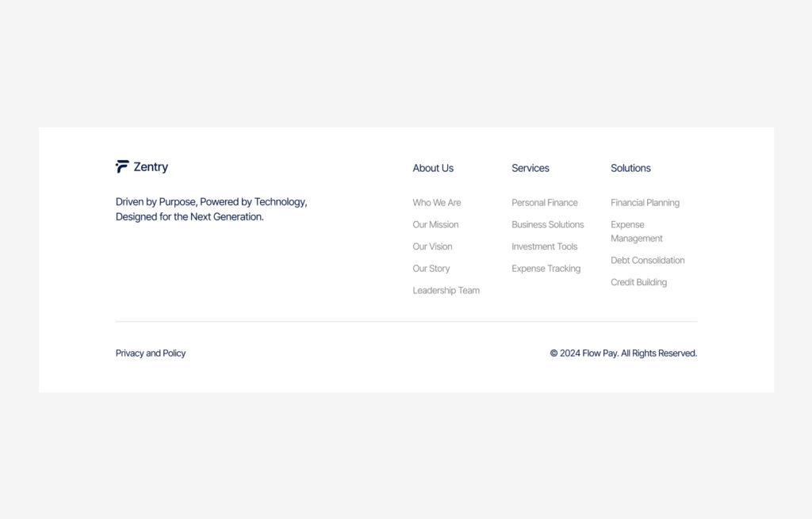
Task: Click the Solutions column heading
Action: coord(630,168)
